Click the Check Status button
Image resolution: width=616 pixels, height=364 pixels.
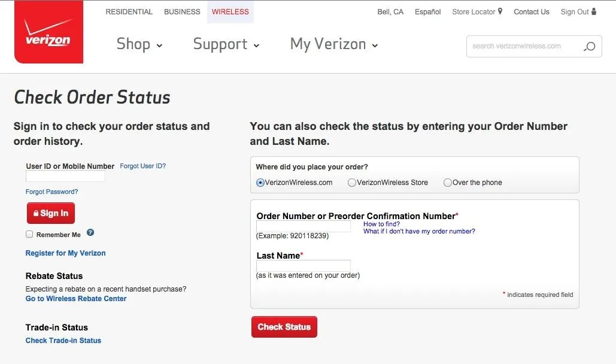pyautogui.click(x=284, y=327)
